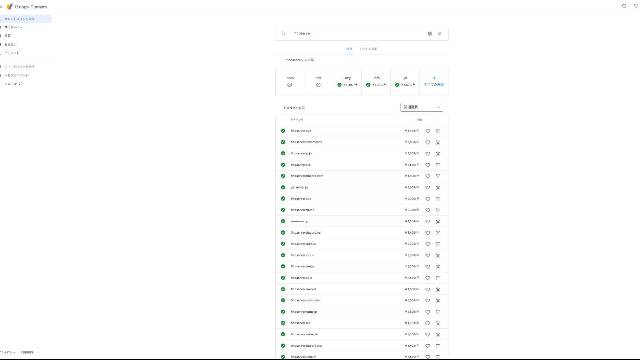Viewport: 640px width, 360px height.
Task: Add the first domain result to cart
Action: point(438,131)
